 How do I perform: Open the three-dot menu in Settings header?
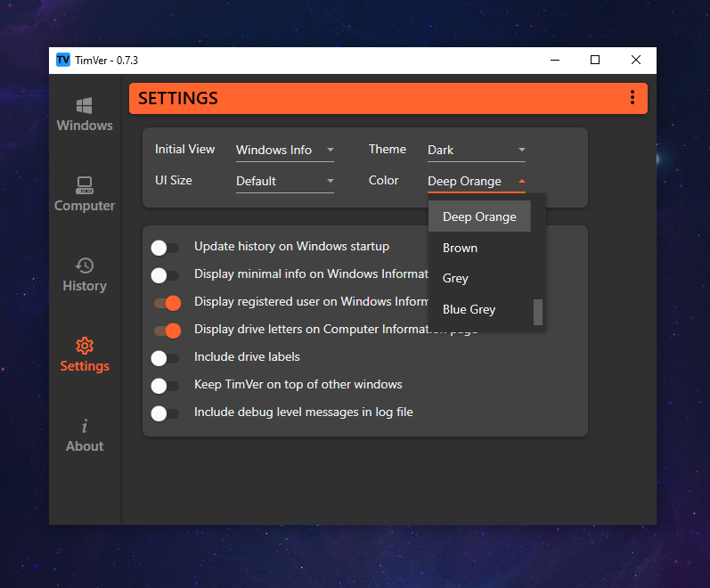[632, 97]
